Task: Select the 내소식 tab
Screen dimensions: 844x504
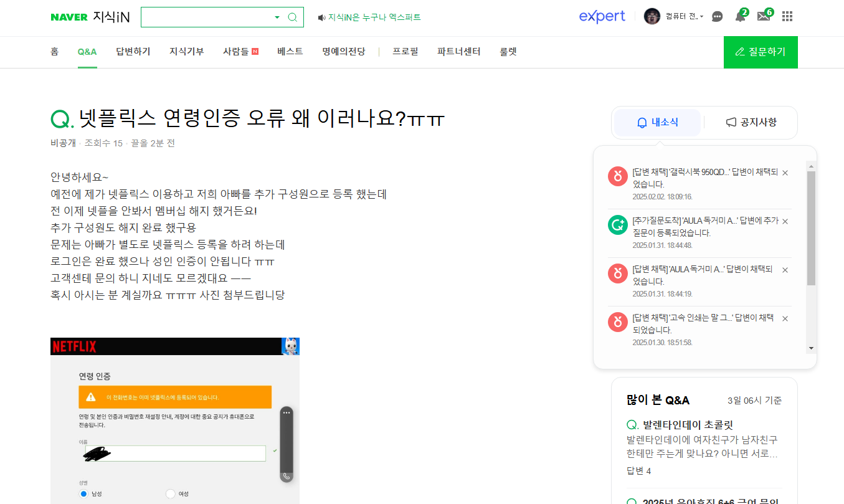Action: [x=658, y=123]
